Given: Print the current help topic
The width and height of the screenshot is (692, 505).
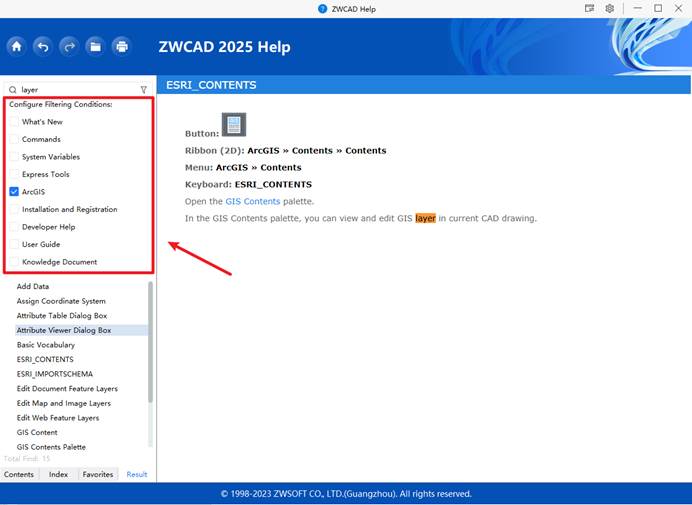Looking at the screenshot, I should click(121, 46).
